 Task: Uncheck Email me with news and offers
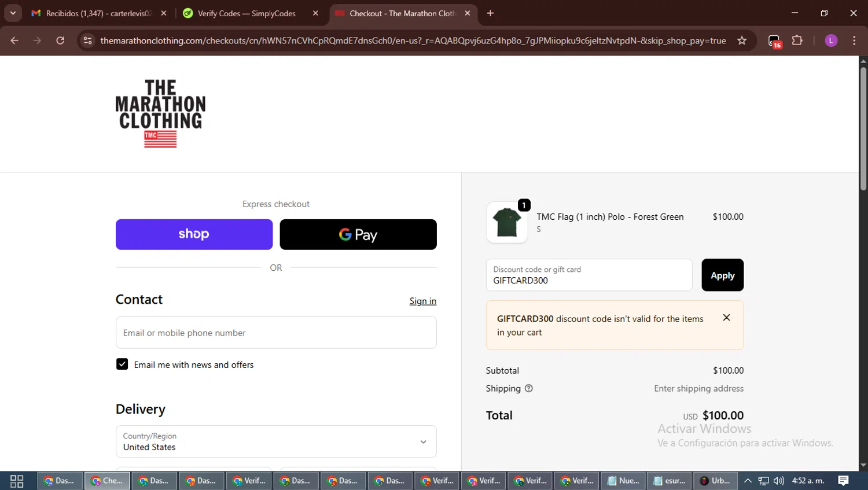point(122,364)
